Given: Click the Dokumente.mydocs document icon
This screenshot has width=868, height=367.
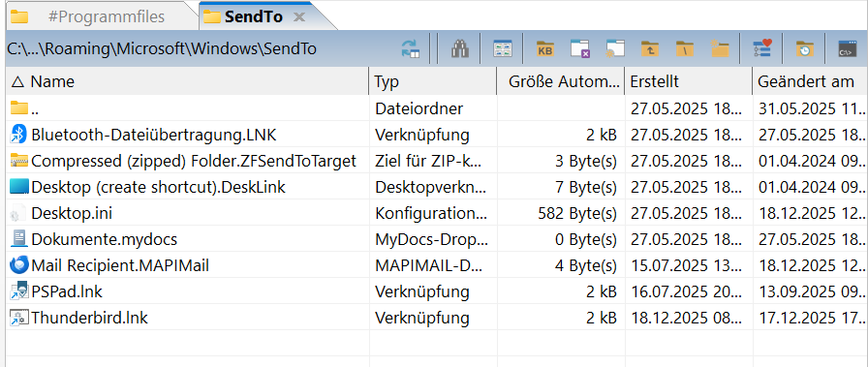Looking at the screenshot, I should [x=19, y=238].
